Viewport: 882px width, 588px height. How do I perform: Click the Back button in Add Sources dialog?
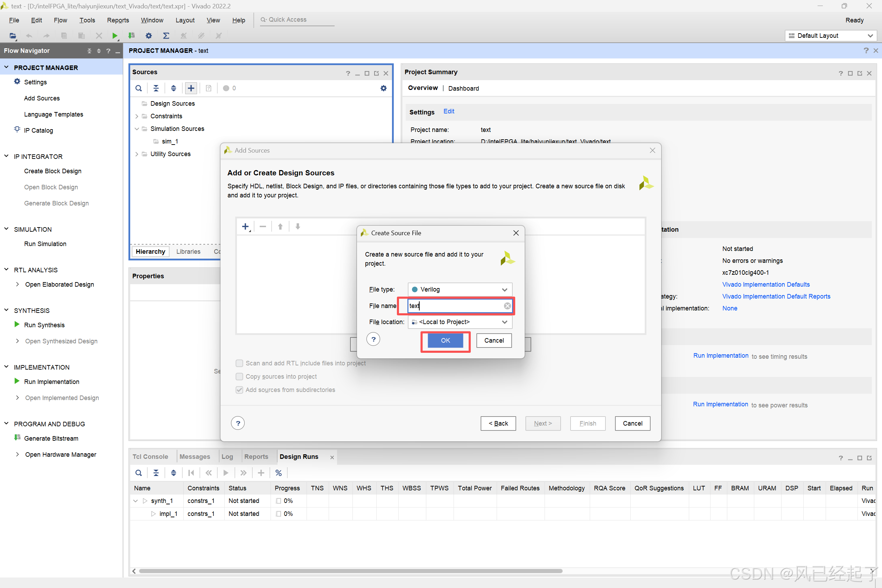[498, 423]
